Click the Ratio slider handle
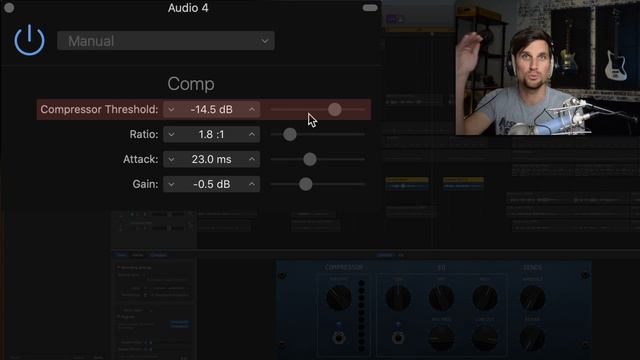 click(290, 134)
